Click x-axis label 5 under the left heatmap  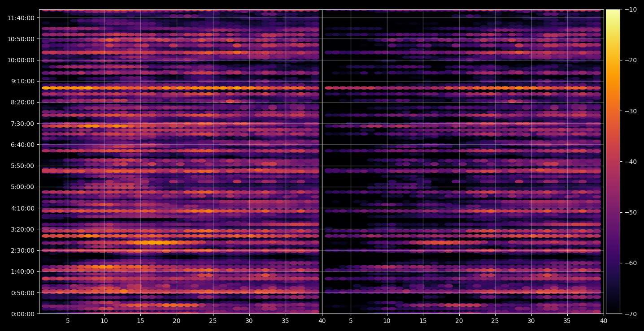(x=68, y=321)
